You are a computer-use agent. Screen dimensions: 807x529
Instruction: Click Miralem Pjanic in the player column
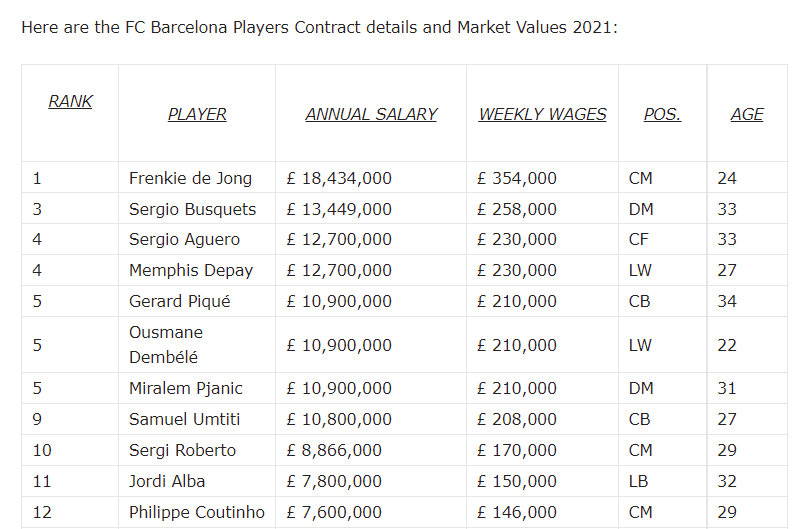click(185, 388)
